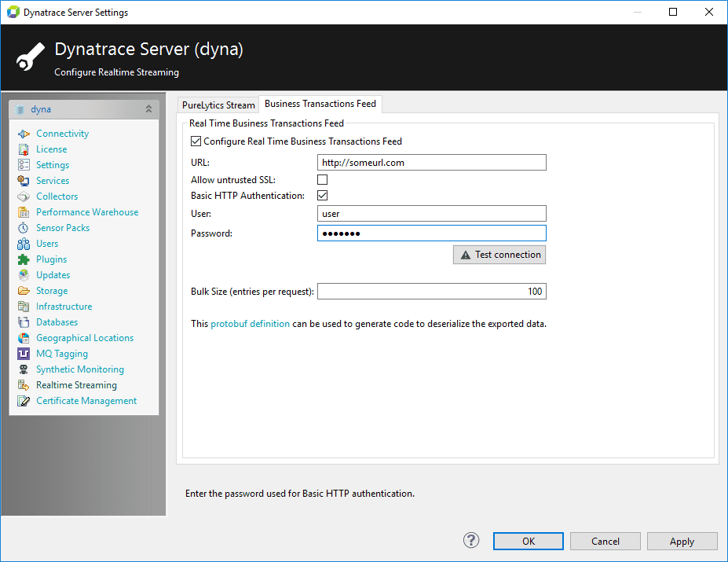The height and width of the screenshot is (562, 728).
Task: Click the Connectivity plug icon
Action: 24,134
